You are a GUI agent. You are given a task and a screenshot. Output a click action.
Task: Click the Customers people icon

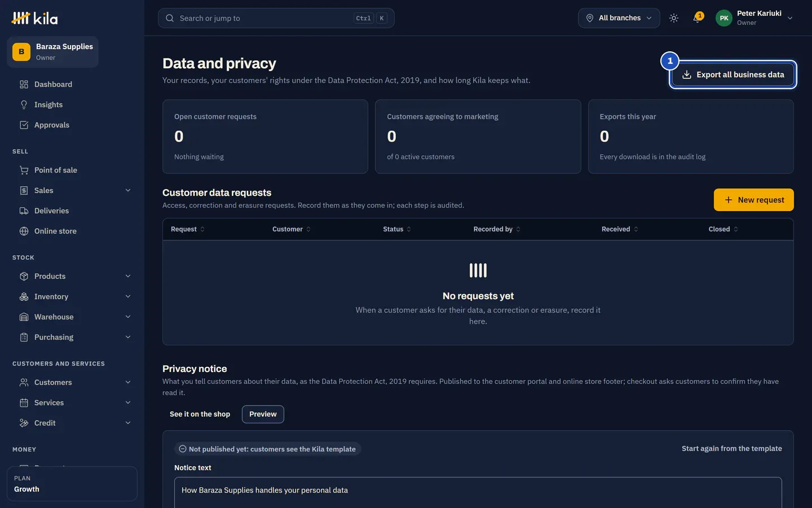(24, 382)
